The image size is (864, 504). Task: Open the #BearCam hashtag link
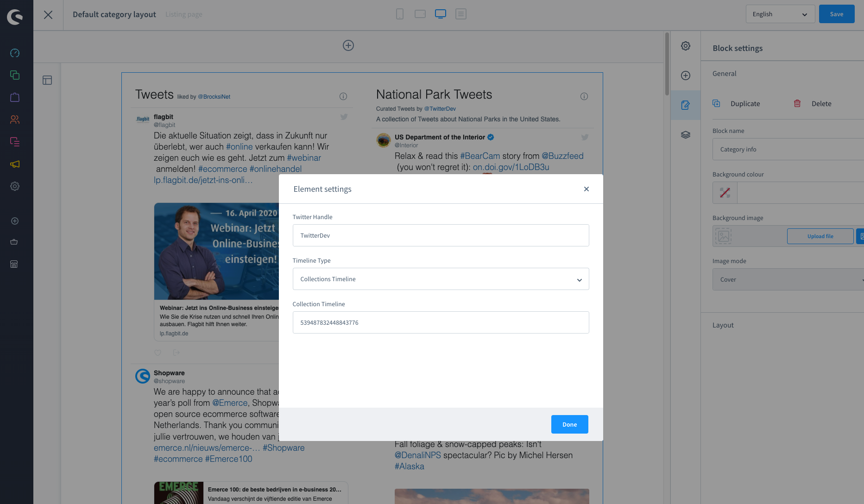[x=480, y=156]
